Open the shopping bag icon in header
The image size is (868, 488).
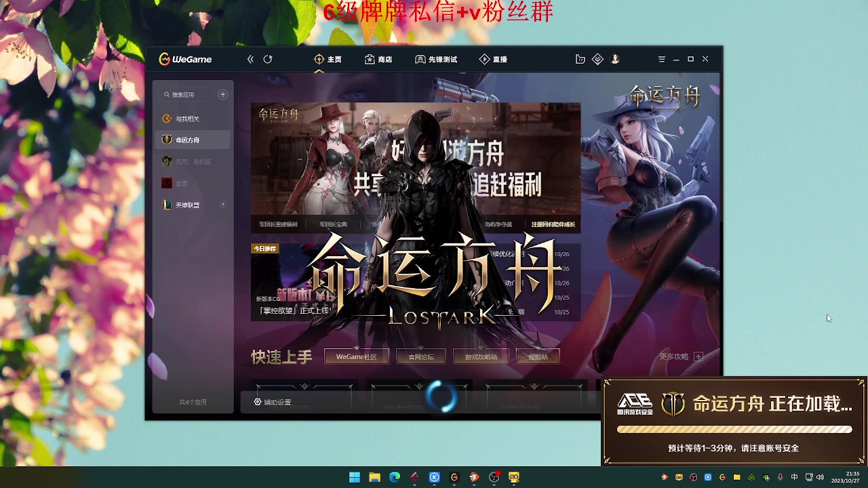(x=580, y=60)
